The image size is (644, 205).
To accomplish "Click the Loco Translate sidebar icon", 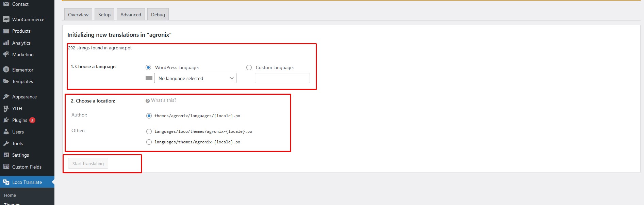I will point(6,182).
